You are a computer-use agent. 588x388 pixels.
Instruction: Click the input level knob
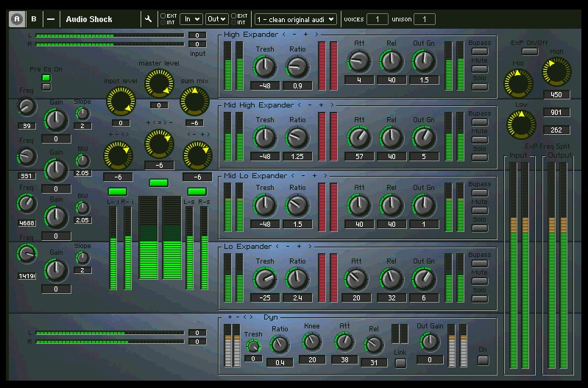click(121, 101)
